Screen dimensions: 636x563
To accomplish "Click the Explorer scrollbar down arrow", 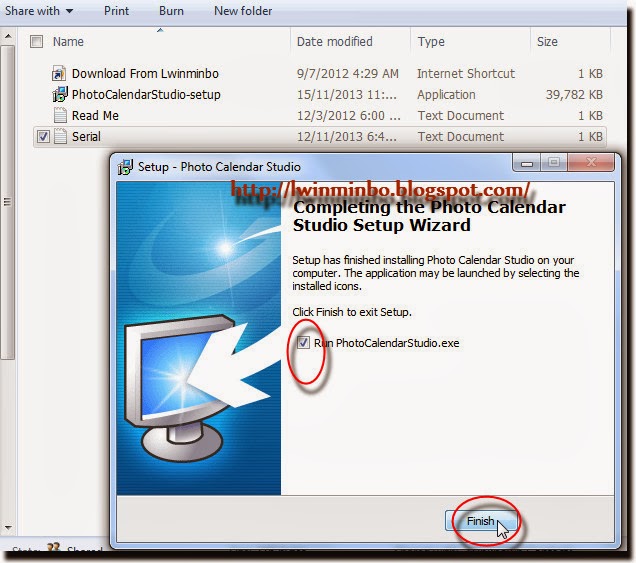I will pos(8,528).
